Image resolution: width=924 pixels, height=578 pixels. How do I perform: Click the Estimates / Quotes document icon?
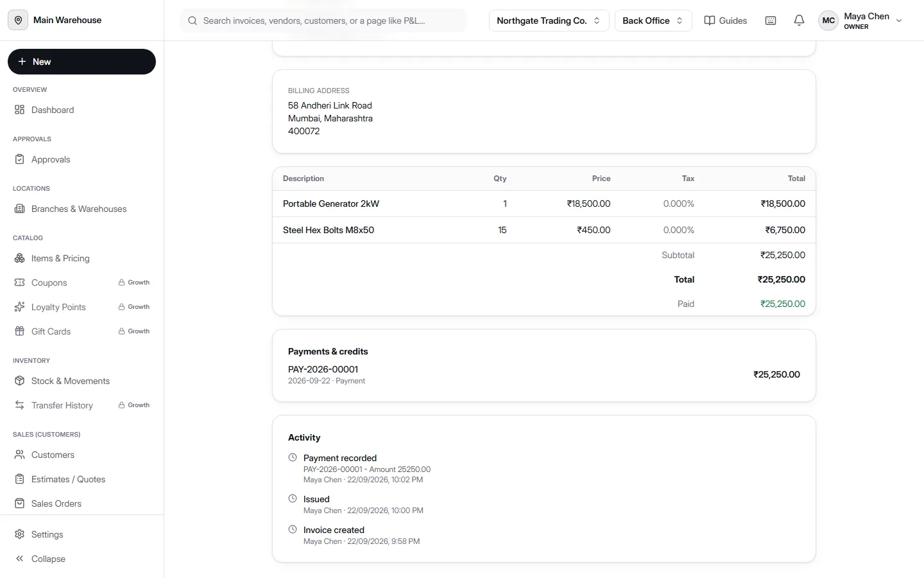click(x=20, y=479)
